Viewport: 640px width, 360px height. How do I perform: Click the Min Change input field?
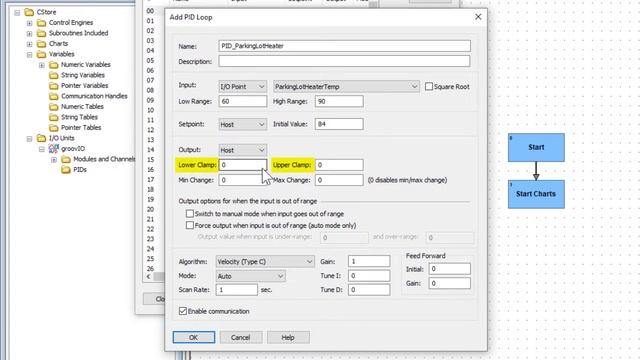(x=243, y=180)
